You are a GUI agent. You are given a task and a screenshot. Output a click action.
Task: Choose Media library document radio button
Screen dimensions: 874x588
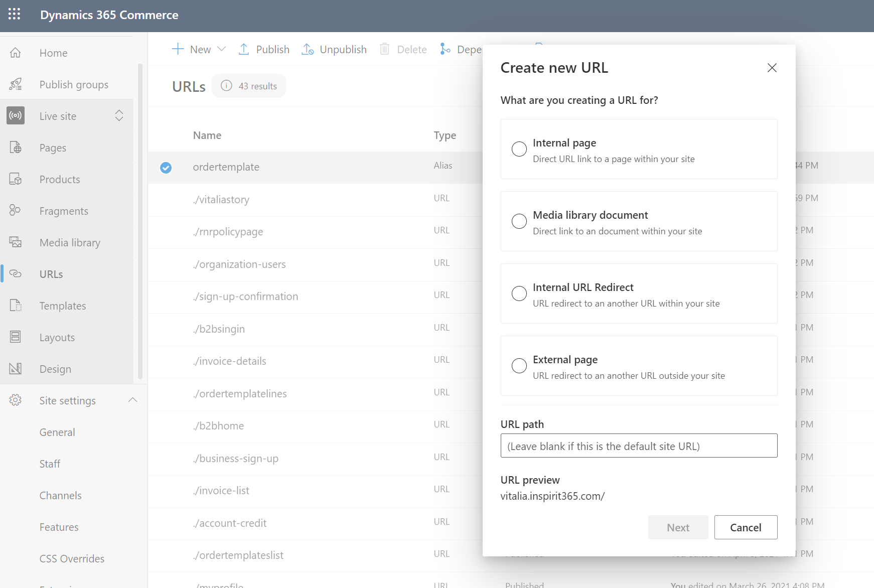(519, 221)
